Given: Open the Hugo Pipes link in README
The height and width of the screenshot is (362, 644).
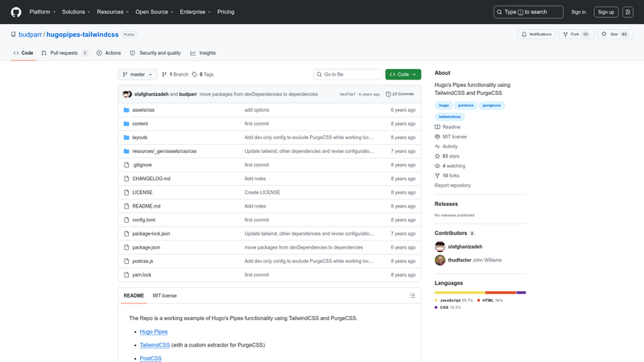Looking at the screenshot, I should click(x=154, y=331).
